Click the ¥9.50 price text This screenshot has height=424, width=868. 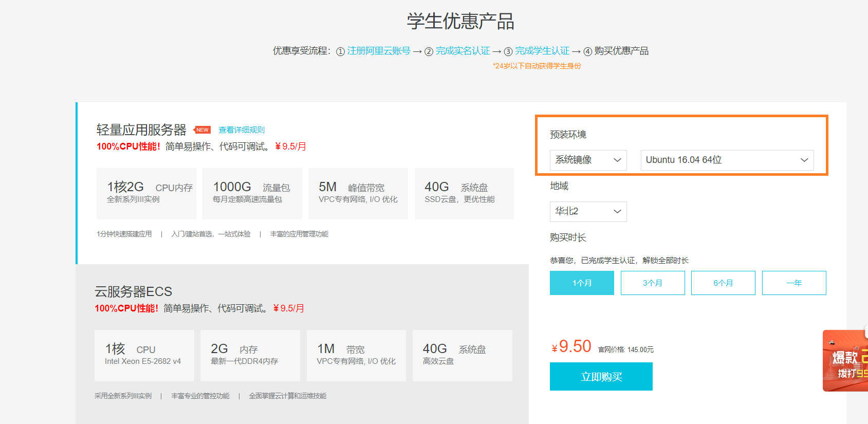(x=571, y=347)
